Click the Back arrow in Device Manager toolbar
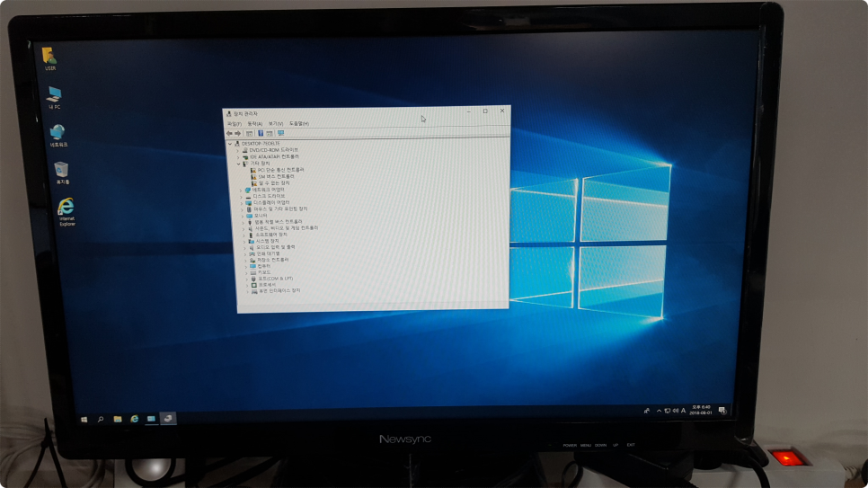 [229, 134]
